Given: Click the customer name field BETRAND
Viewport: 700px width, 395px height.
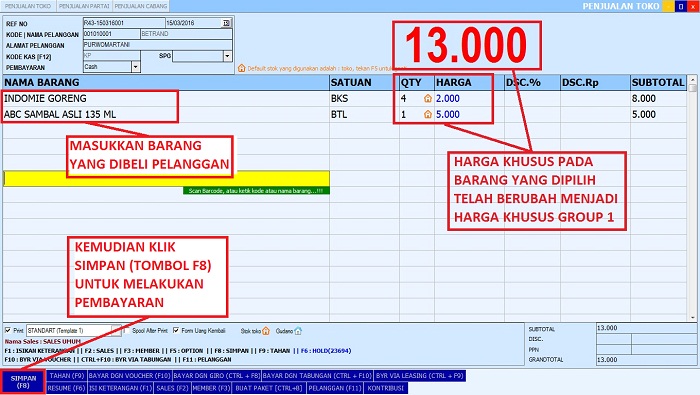Looking at the screenshot, I should (x=186, y=34).
